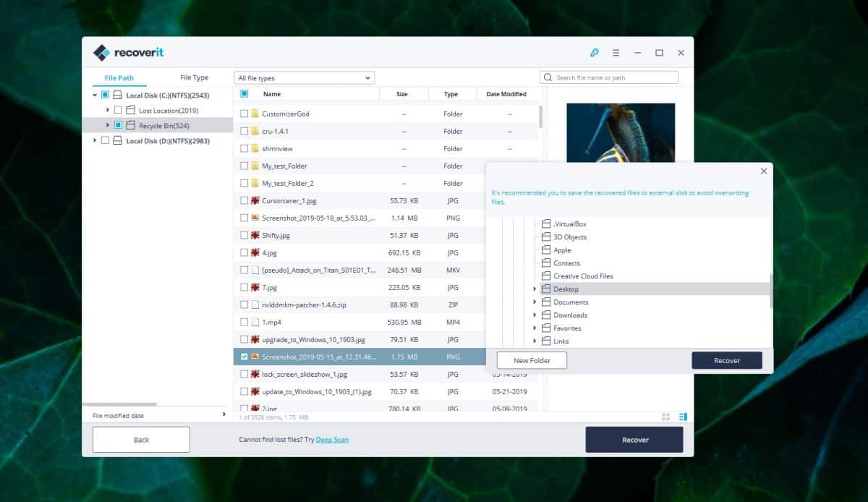Select the activation key icon in the titlebar
Screen dimensions: 868x502
(x=595, y=52)
